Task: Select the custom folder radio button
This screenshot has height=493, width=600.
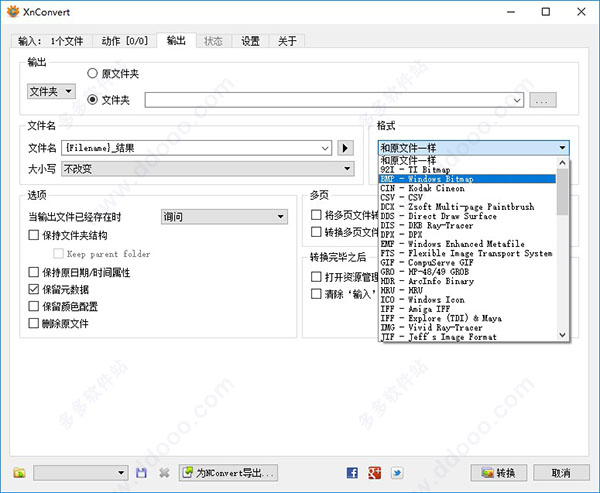Action: click(92, 100)
